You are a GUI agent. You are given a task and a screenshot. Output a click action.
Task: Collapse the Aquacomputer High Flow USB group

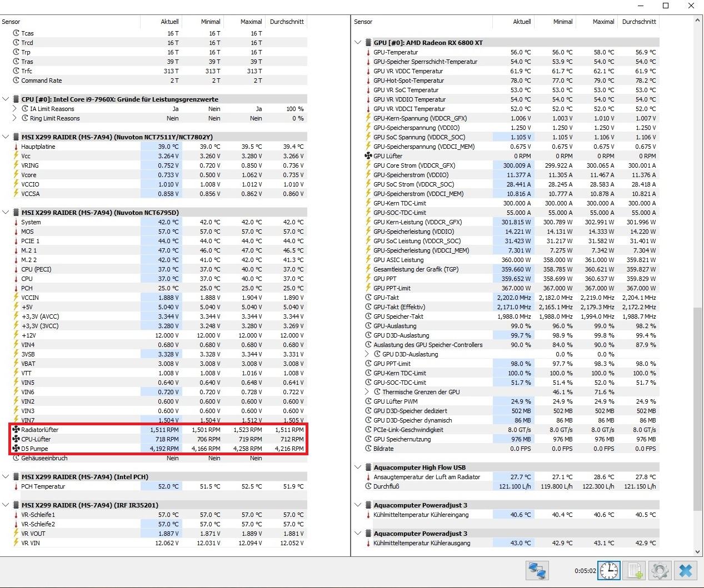coord(358,468)
